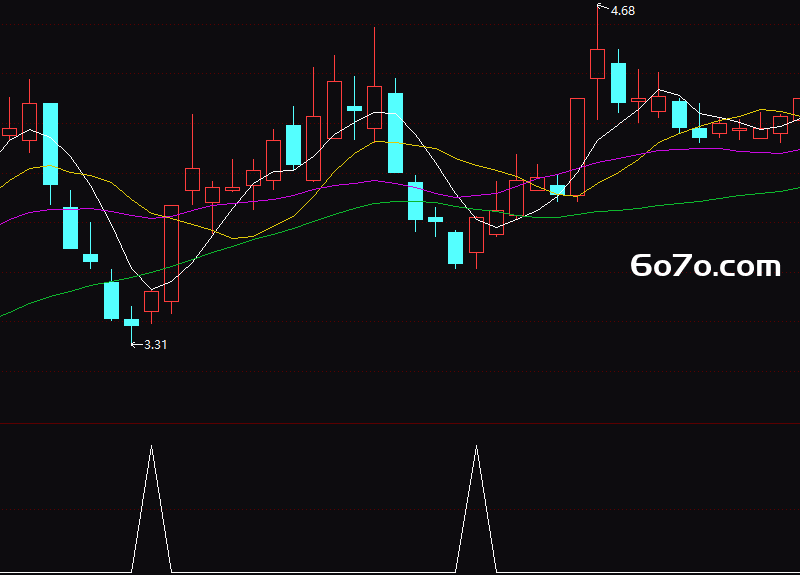Select the first indicator spike peak
This screenshot has width=800, height=575.
coord(152,446)
